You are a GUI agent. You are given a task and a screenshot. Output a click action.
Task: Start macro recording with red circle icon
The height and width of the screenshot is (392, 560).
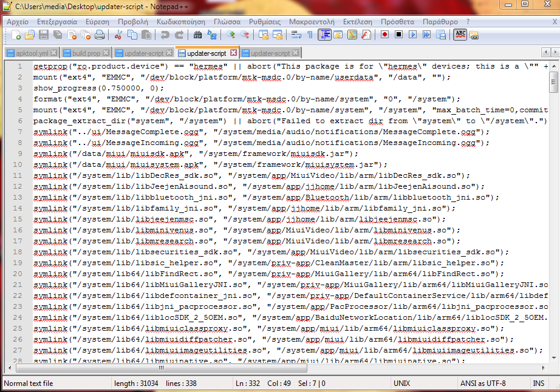pyautogui.click(x=385, y=35)
